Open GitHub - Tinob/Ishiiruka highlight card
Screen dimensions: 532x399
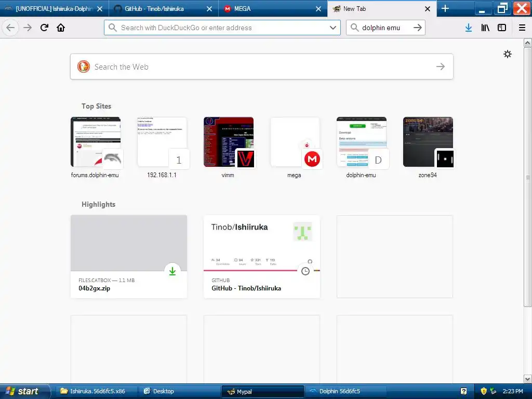(262, 257)
